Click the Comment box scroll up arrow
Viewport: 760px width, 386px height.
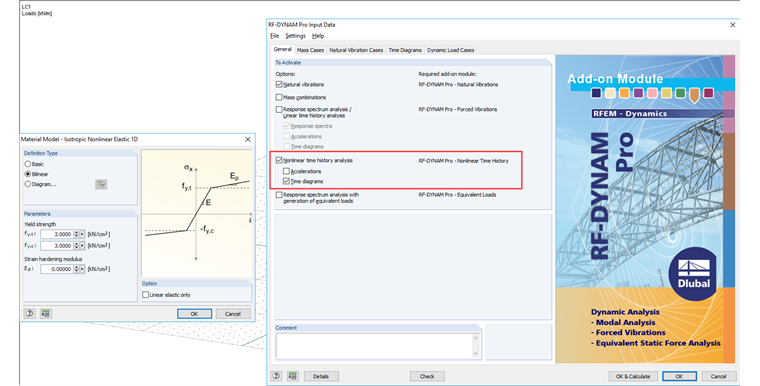point(475,338)
